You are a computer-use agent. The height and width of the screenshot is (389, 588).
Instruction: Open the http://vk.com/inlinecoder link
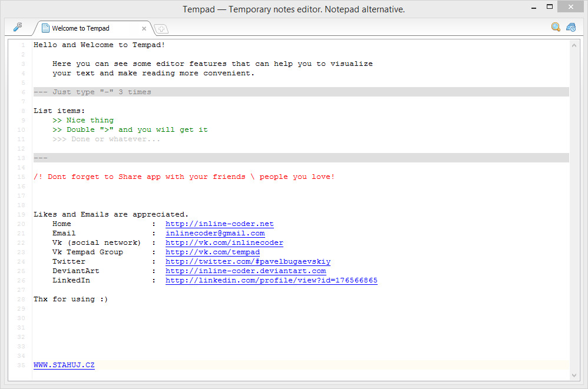click(224, 242)
